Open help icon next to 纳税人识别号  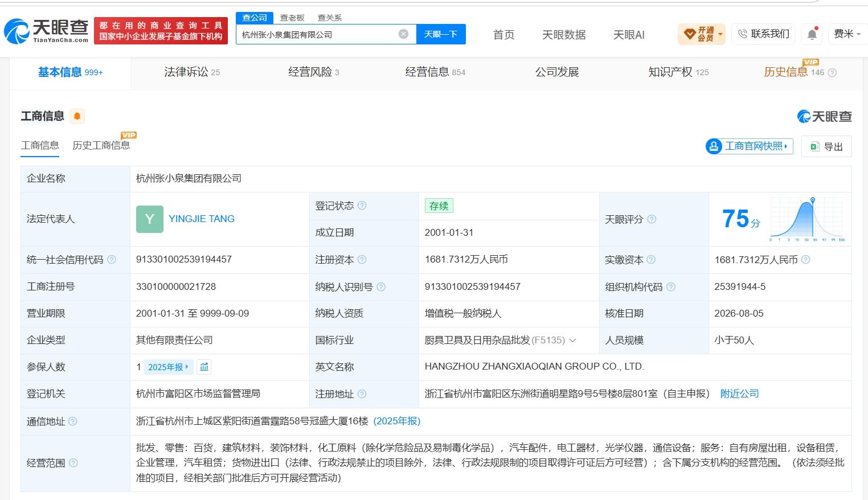pyautogui.click(x=381, y=287)
